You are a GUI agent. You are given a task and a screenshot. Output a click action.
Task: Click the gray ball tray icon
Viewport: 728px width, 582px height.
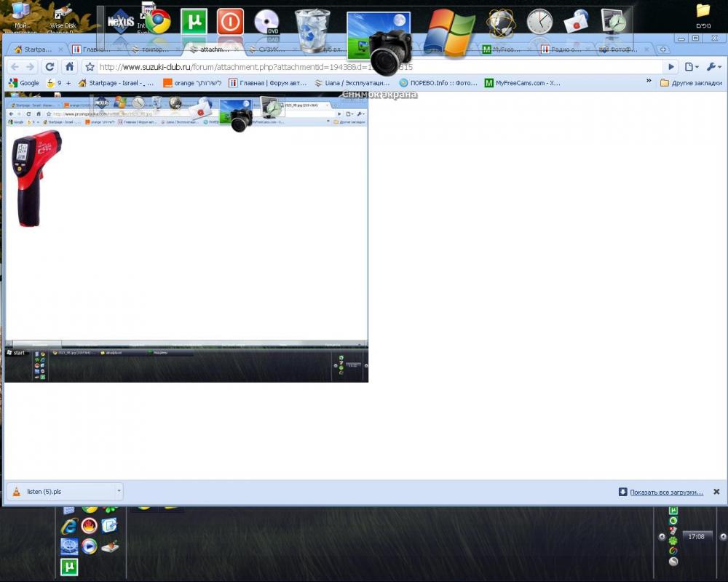pyautogui.click(x=673, y=561)
